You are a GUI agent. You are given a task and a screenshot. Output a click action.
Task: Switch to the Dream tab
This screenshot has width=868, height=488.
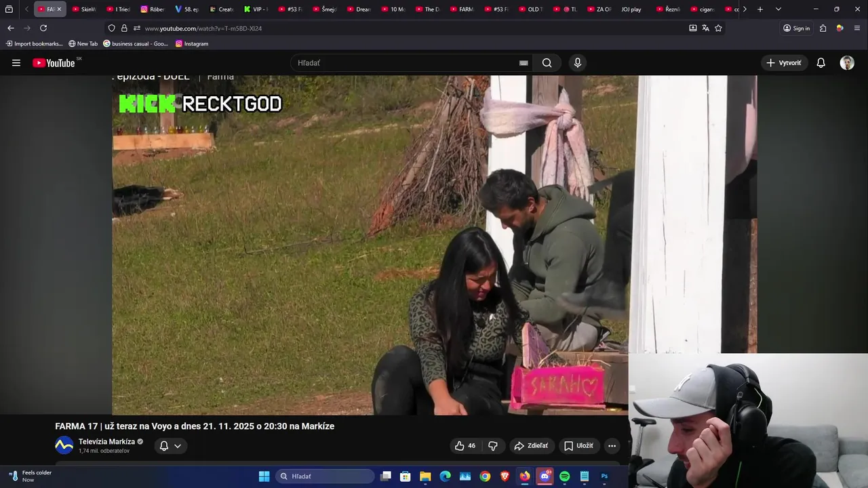359,9
